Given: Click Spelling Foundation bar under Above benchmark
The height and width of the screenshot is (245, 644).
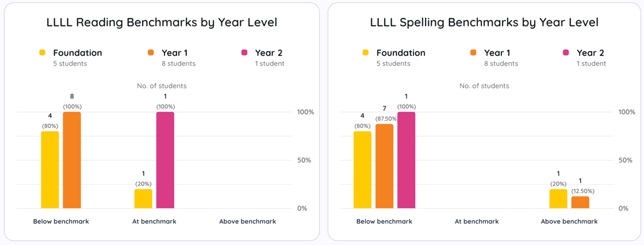Looking at the screenshot, I should (558, 198).
